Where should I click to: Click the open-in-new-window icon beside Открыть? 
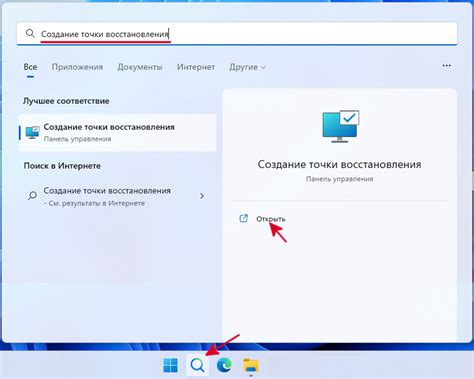click(x=244, y=218)
